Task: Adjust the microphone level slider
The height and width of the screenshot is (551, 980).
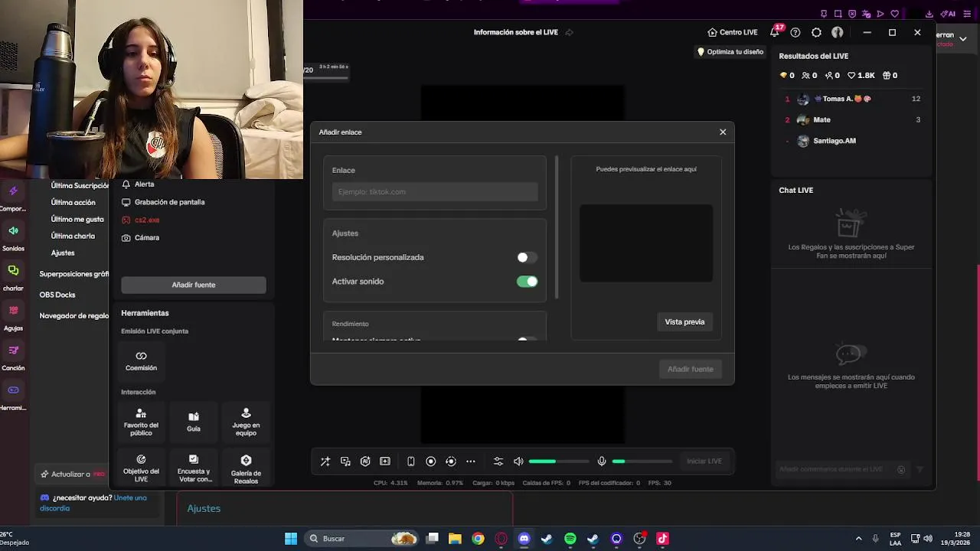Action: tap(642, 461)
